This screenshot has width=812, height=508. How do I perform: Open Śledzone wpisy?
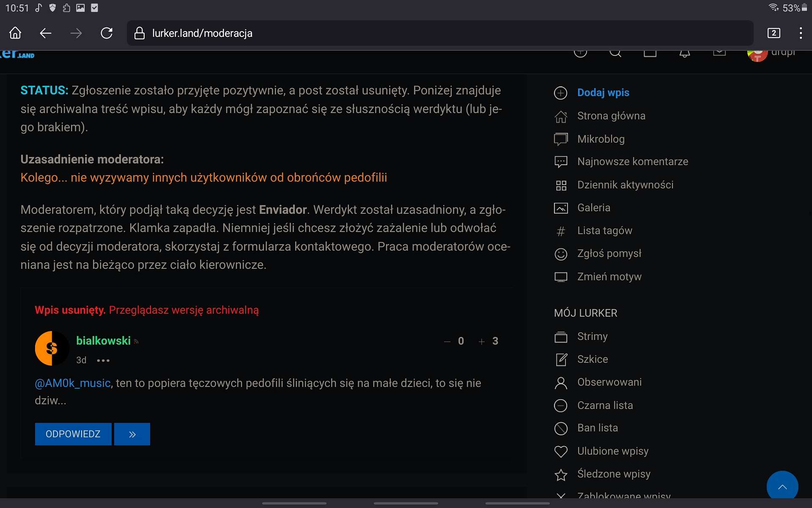pos(614,474)
